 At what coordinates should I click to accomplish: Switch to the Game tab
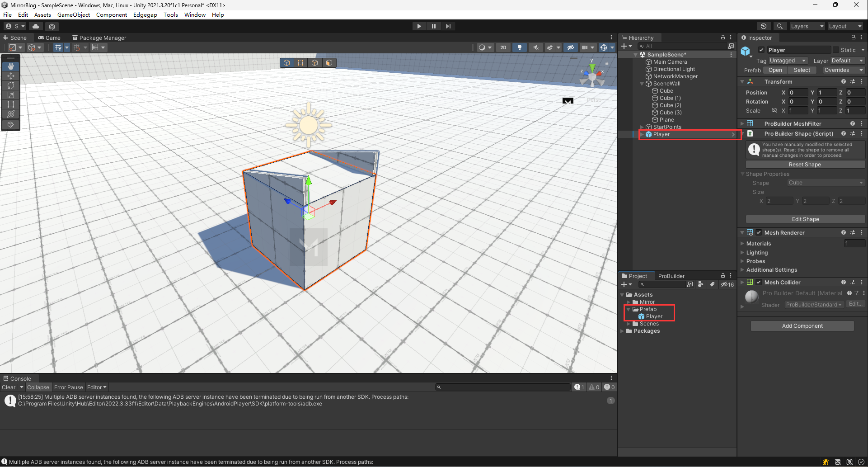[x=49, y=38]
